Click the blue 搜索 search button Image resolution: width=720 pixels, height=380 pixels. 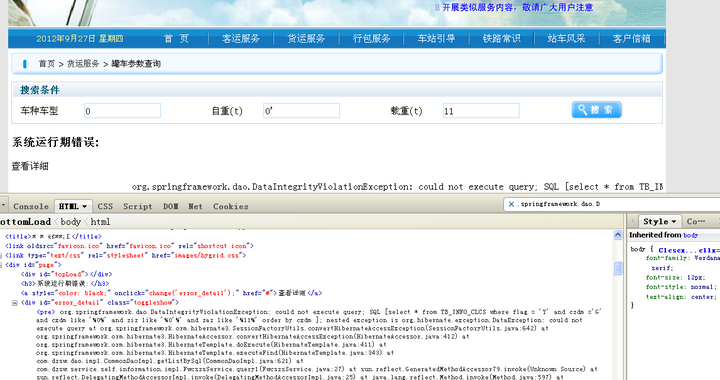[x=596, y=110]
